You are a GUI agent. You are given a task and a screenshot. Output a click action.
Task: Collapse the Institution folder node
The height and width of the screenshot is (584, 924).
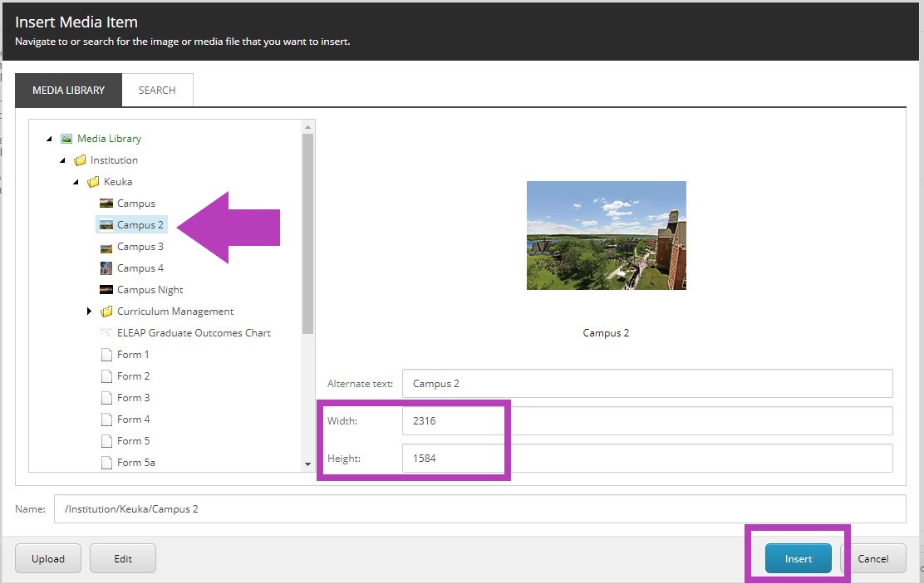tap(63, 160)
